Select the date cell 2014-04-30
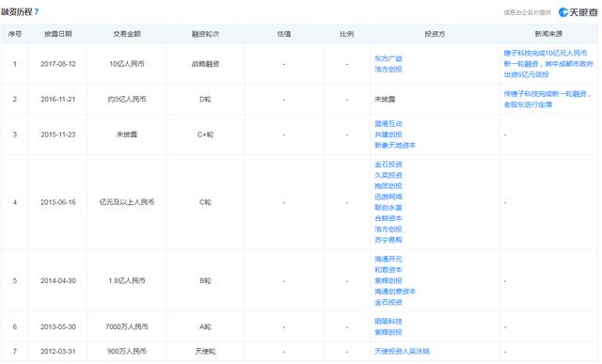 (58, 280)
